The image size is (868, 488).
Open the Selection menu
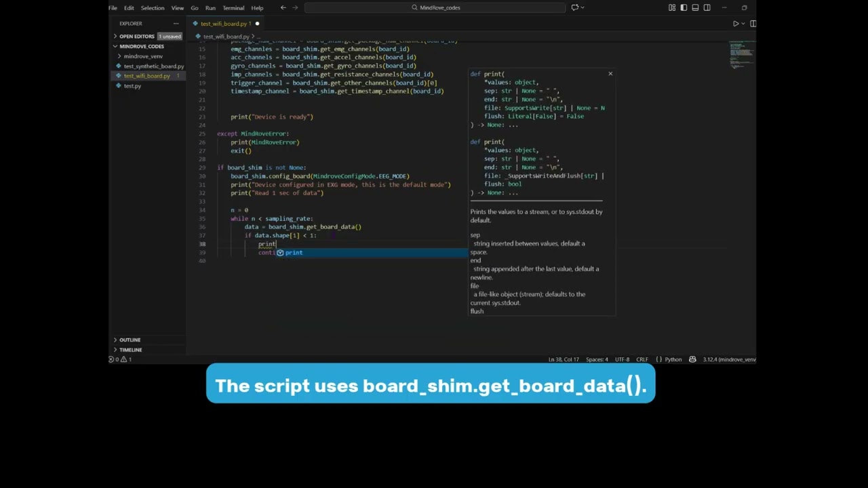pyautogui.click(x=153, y=8)
